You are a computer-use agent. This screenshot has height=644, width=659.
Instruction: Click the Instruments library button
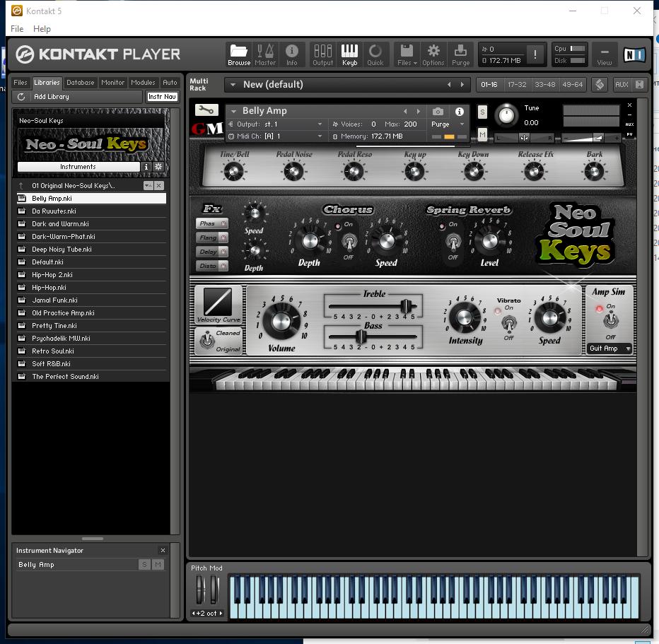click(x=78, y=167)
